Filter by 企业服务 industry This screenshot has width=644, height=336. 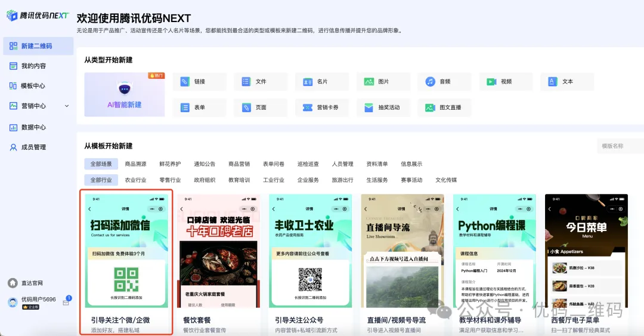tap(308, 180)
